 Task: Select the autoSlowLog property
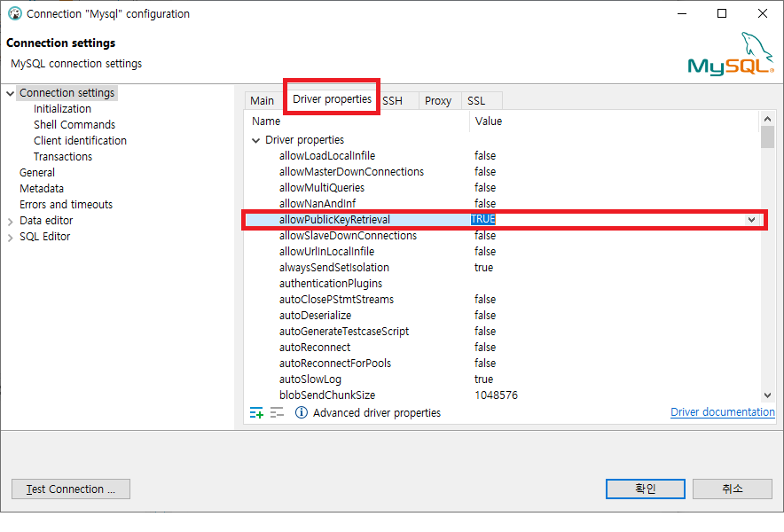pos(310,379)
